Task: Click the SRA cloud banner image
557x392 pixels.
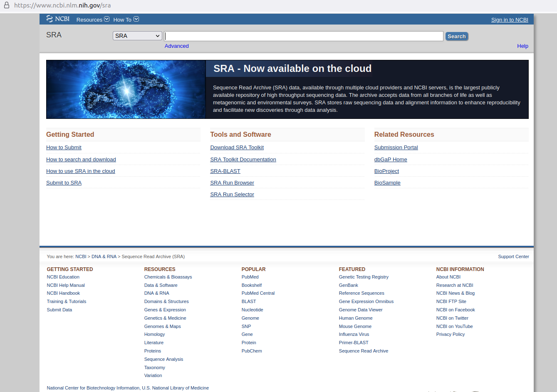Action: (126, 89)
